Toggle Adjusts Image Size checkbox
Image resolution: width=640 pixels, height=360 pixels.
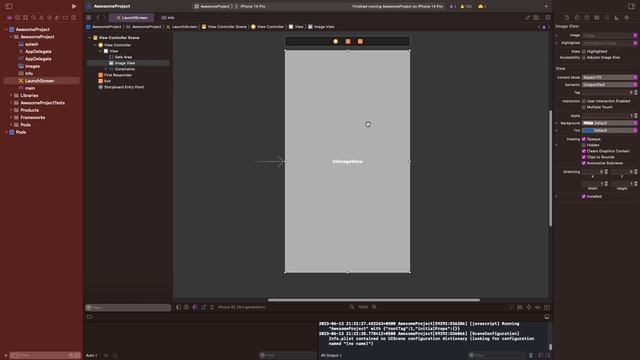coord(584,58)
